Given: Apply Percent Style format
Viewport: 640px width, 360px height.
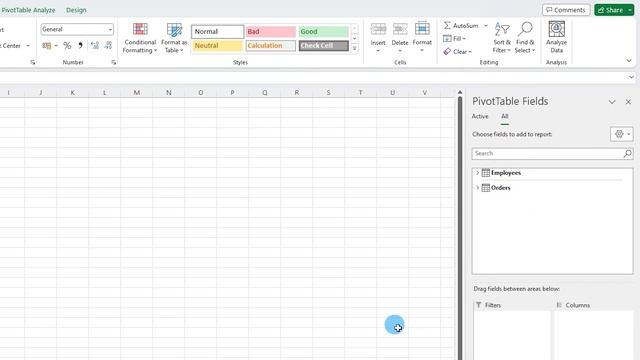Looking at the screenshot, I should 67,45.
